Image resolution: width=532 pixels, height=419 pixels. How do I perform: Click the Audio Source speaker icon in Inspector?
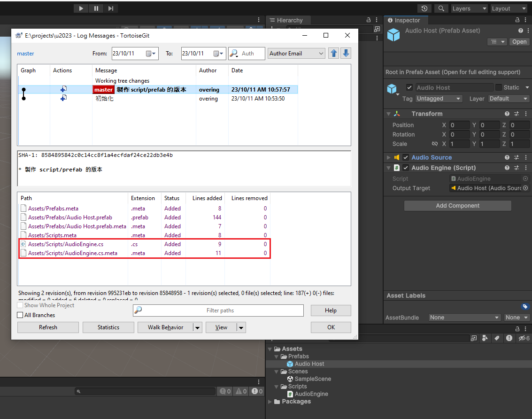click(397, 157)
